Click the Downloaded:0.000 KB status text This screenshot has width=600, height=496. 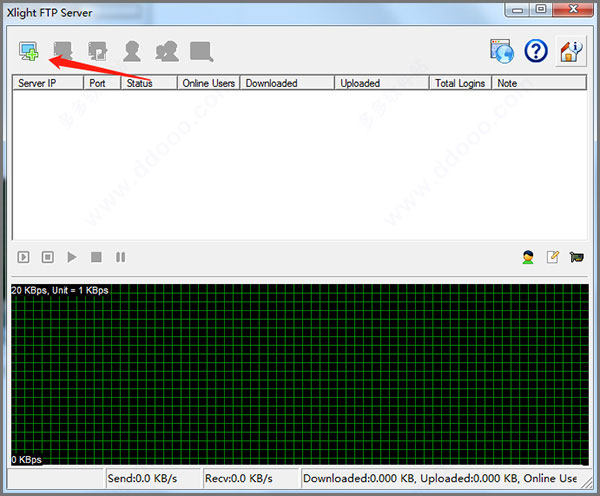359,478
